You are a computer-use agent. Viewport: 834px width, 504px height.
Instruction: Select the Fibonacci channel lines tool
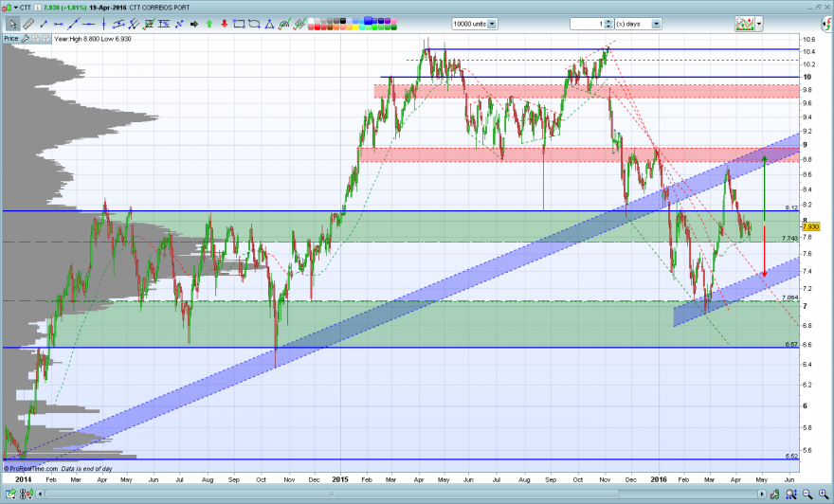299,24
